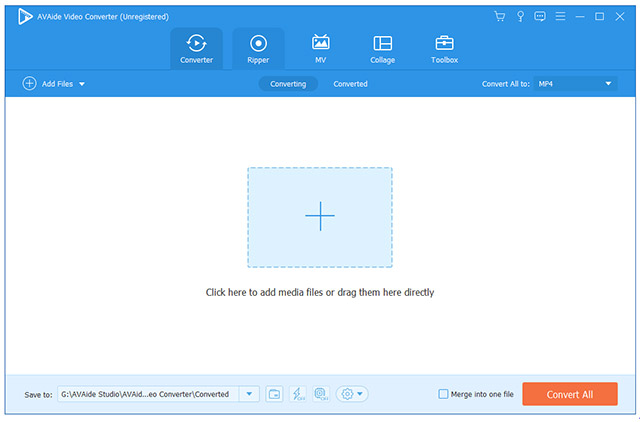Open the Toolbox section
This screenshot has width=640, height=422.
[444, 48]
